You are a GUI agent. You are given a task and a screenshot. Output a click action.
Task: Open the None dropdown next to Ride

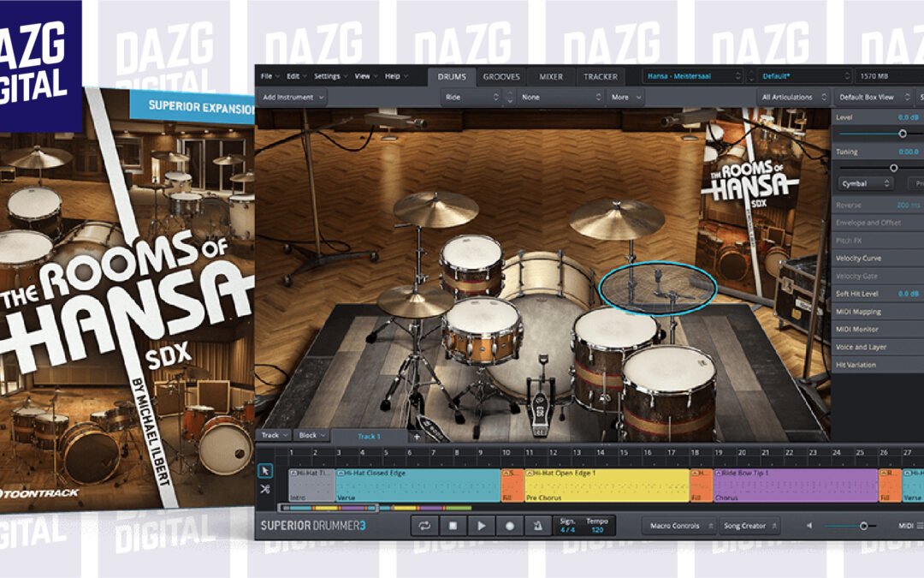coord(560,97)
